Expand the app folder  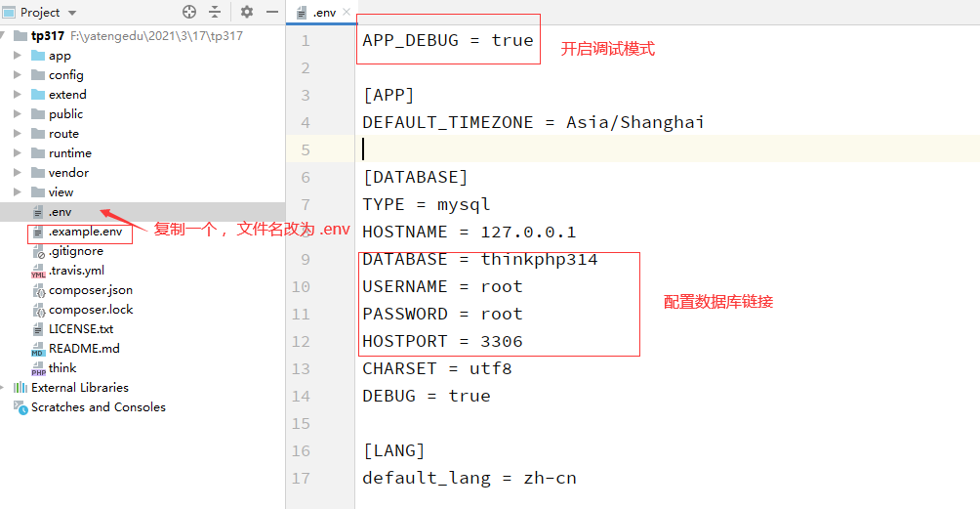18,56
